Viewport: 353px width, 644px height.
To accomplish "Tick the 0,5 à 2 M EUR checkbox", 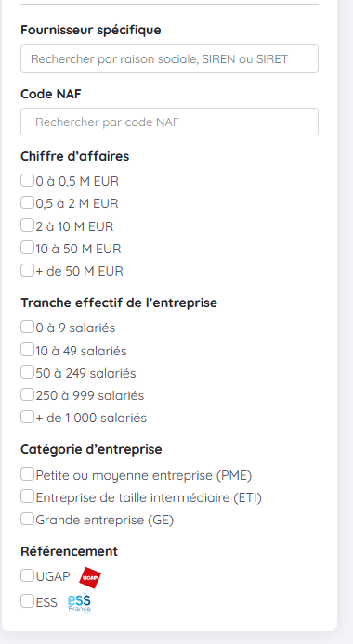I will 27,202.
